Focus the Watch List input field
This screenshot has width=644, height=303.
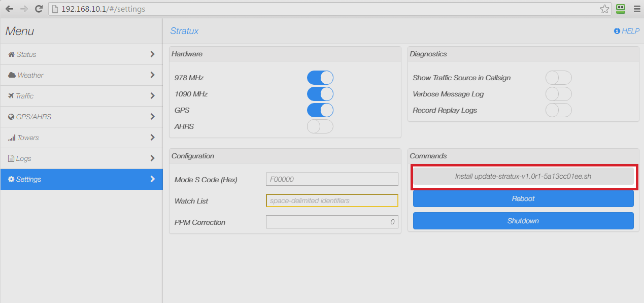pyautogui.click(x=332, y=200)
